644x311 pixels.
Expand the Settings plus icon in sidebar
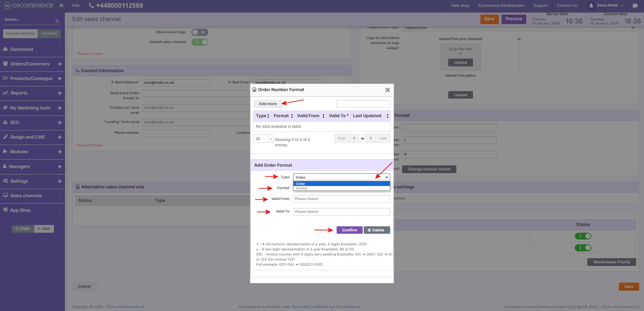point(60,181)
